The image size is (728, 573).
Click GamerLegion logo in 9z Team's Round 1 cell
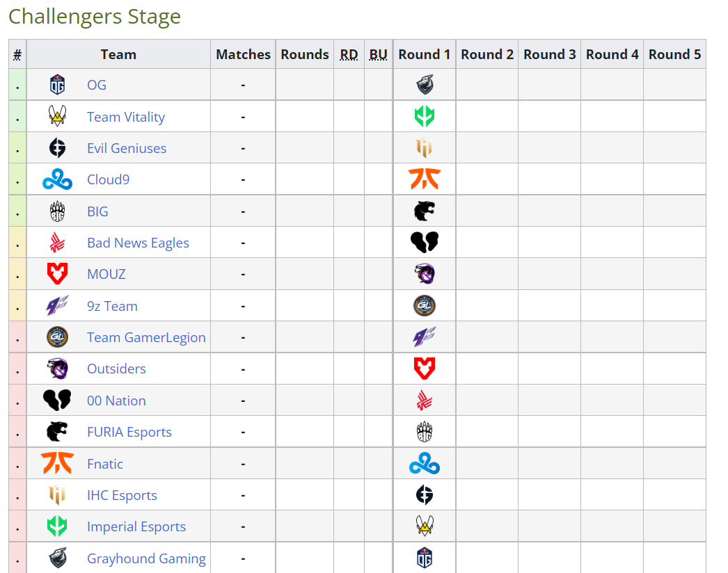tap(425, 306)
